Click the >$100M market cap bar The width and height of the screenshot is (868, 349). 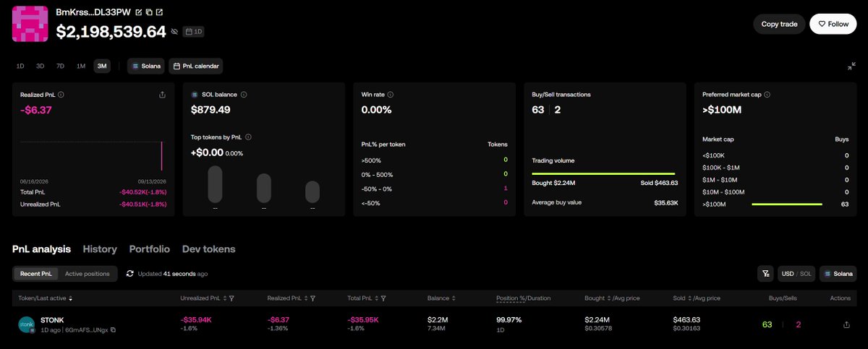pos(787,204)
